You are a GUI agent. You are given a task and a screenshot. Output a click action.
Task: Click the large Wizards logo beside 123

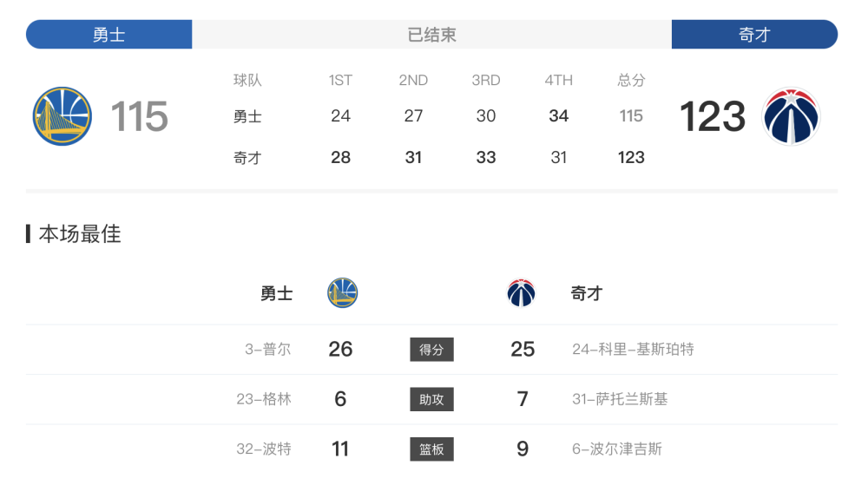791,116
